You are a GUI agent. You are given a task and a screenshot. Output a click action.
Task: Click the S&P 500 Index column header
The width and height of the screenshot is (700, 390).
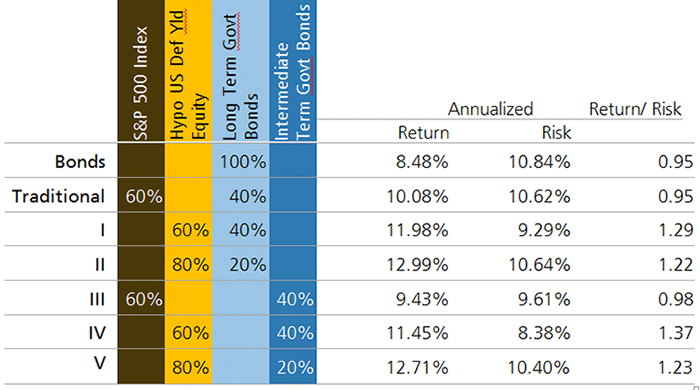(141, 83)
